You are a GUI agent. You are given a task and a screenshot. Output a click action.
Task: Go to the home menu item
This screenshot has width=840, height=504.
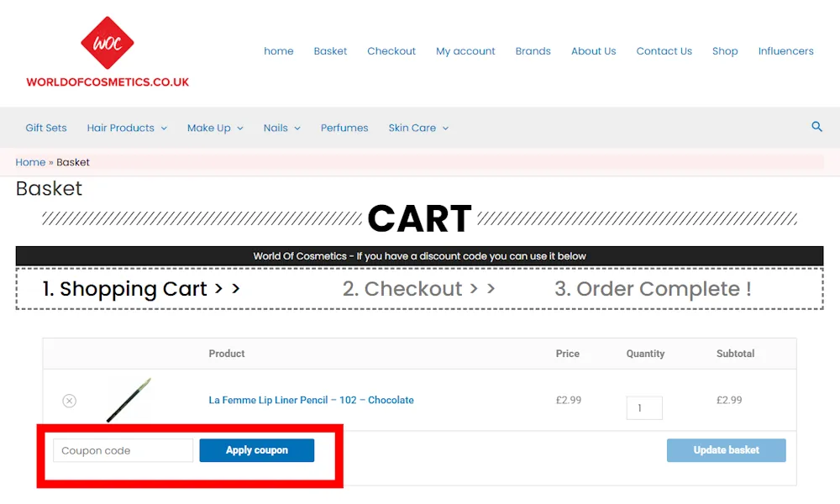pyautogui.click(x=279, y=51)
